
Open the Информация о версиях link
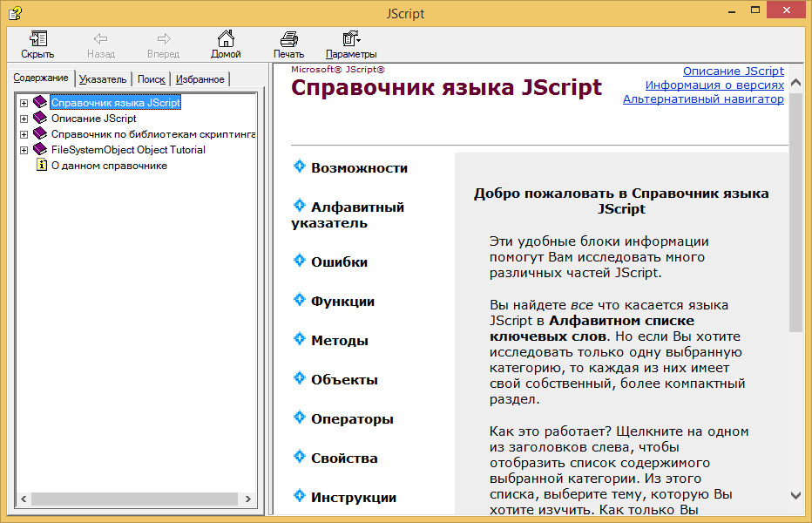(714, 85)
